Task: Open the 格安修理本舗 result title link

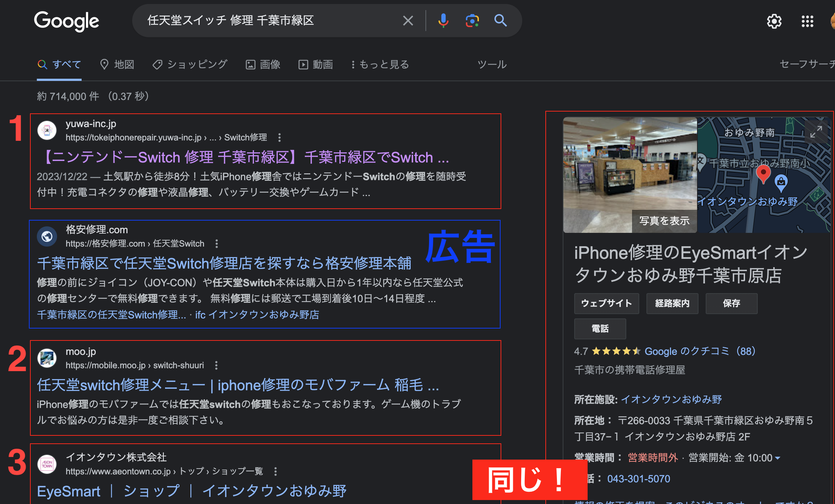Action: coord(224,263)
